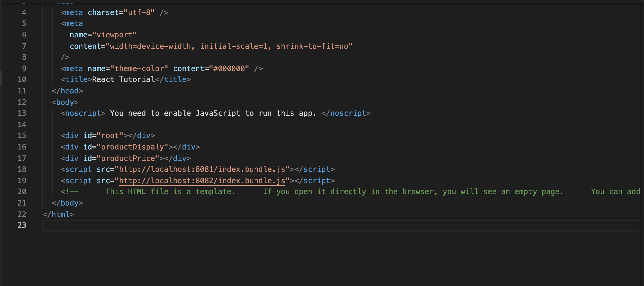Screen dimensions: 644x286
Task: Click the "React Tutorial" title text
Action: (123, 79)
